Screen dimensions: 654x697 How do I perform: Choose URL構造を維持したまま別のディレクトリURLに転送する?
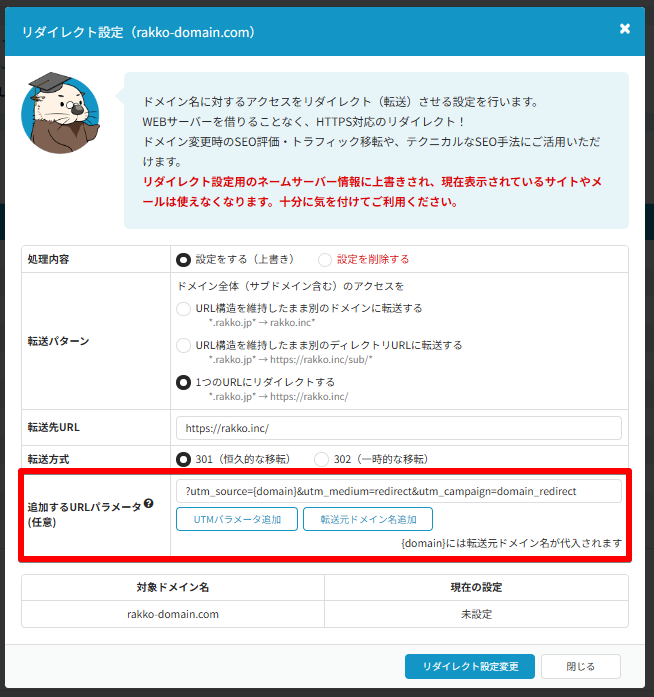pos(183,345)
